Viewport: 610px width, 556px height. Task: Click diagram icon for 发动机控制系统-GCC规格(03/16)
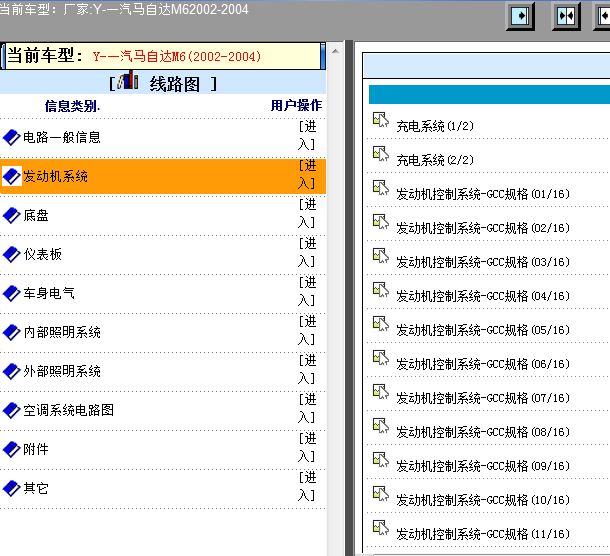click(x=381, y=256)
